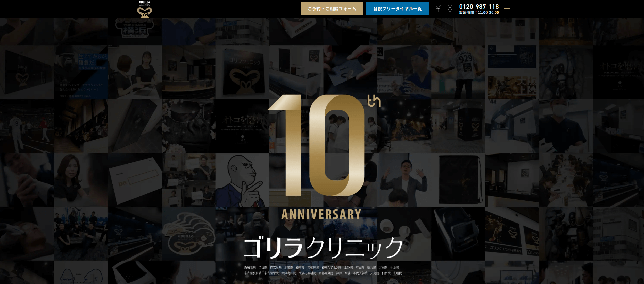
Task: Click the 0120-987-118 phone number
Action: (x=479, y=7)
